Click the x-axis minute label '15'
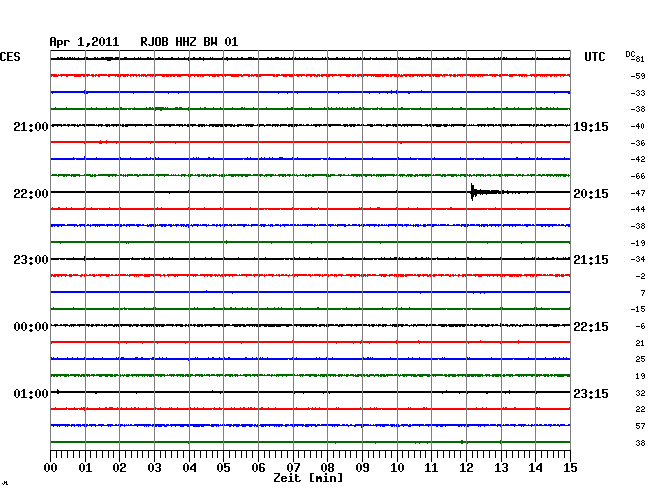 tap(570, 468)
